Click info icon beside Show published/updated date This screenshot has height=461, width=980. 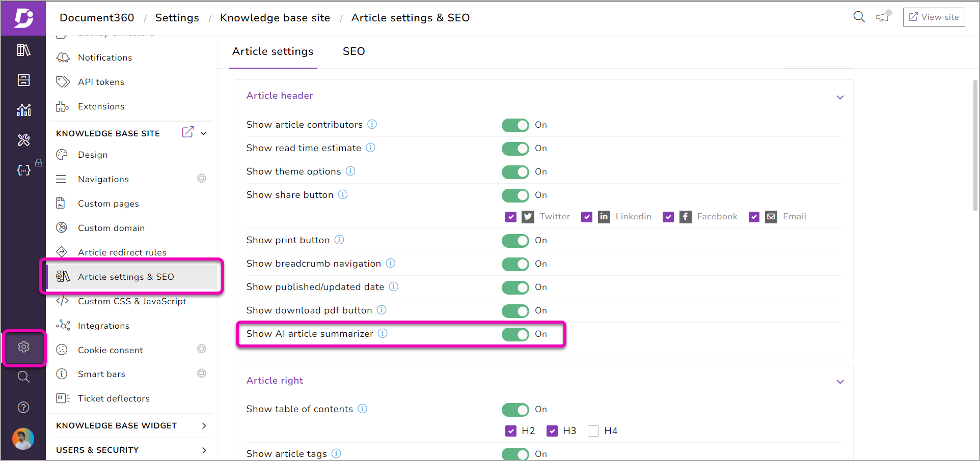click(394, 286)
